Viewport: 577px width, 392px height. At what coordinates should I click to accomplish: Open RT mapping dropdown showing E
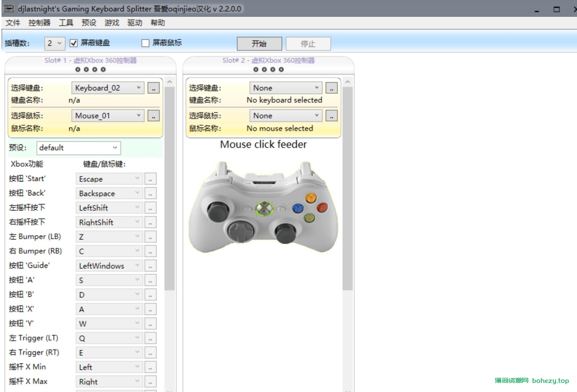(x=109, y=352)
